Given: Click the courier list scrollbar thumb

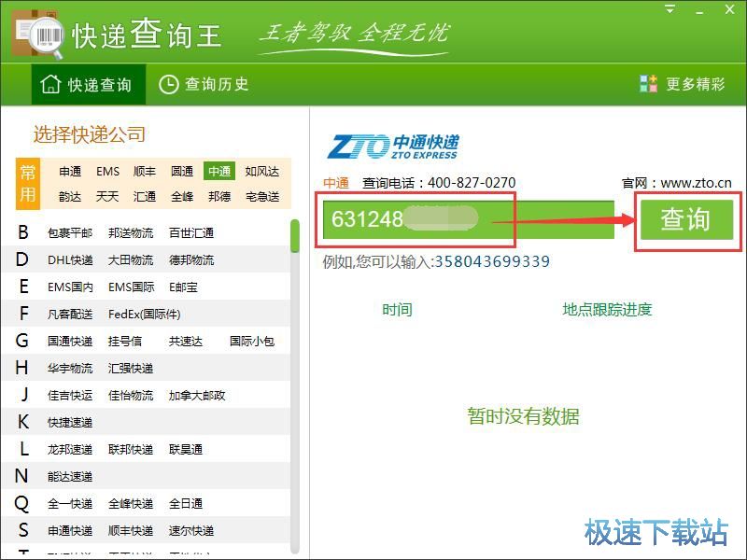Looking at the screenshot, I should 295,236.
